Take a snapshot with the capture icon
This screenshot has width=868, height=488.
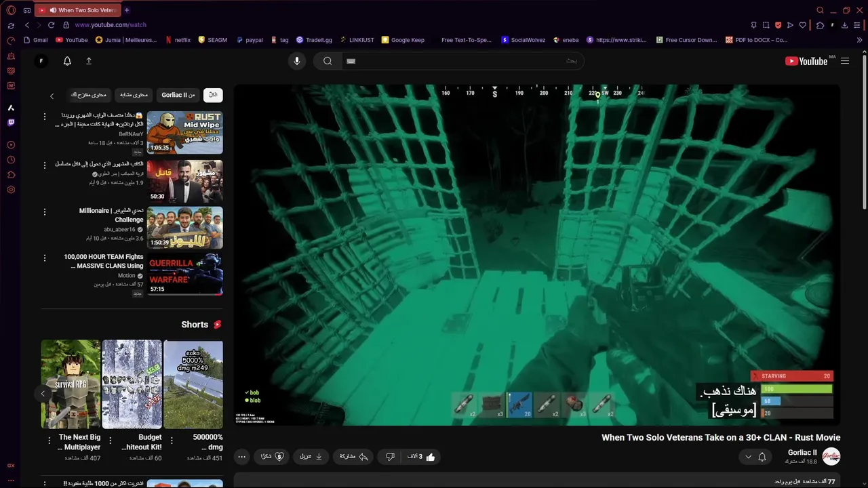point(766,25)
